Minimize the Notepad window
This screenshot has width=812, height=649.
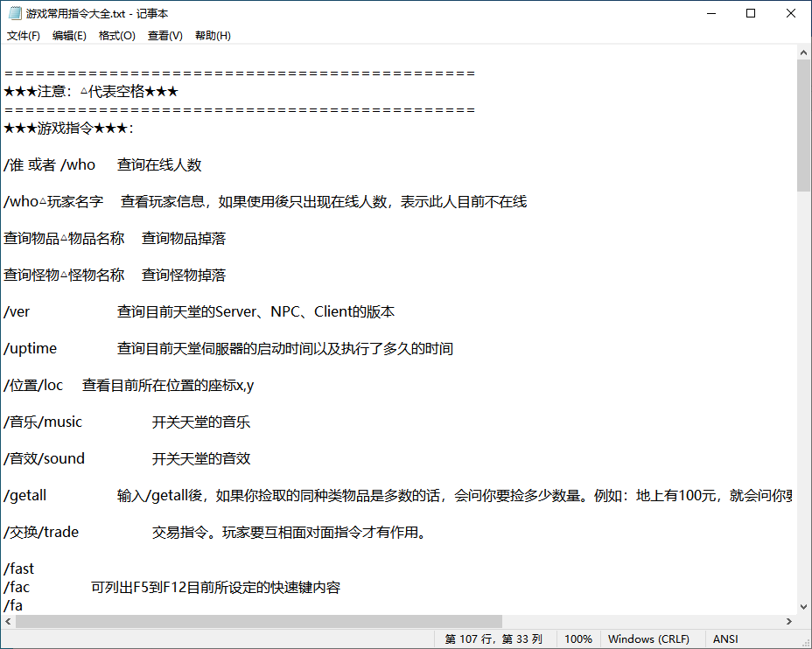[x=711, y=13]
